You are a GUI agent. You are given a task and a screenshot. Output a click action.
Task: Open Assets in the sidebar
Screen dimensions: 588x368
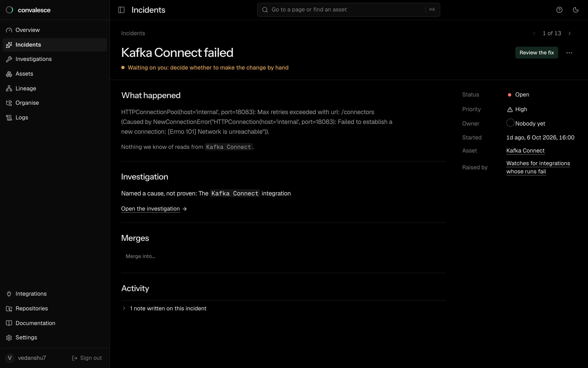(55, 74)
